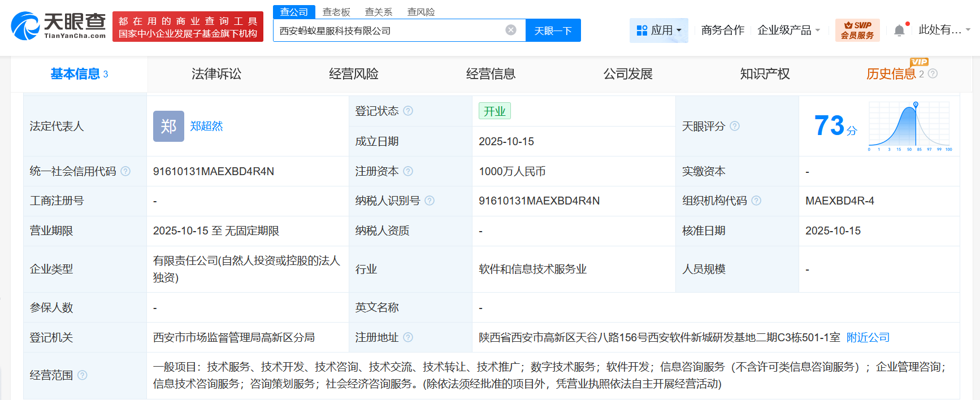Open the user account dropdown
980x400 pixels.
(x=944, y=30)
